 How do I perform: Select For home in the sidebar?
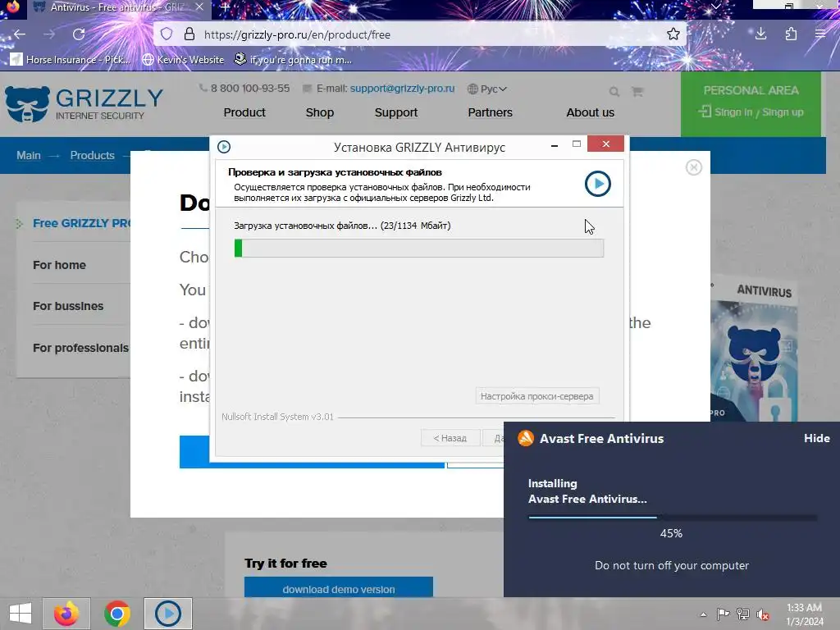(59, 265)
